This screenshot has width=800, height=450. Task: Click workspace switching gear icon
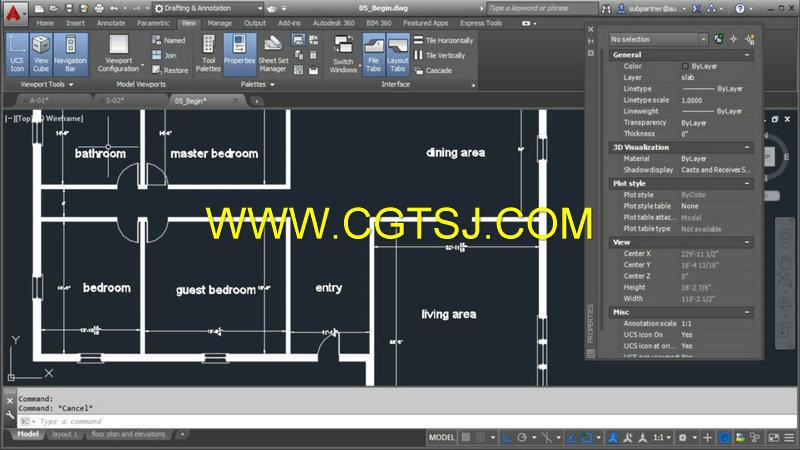(x=683, y=437)
